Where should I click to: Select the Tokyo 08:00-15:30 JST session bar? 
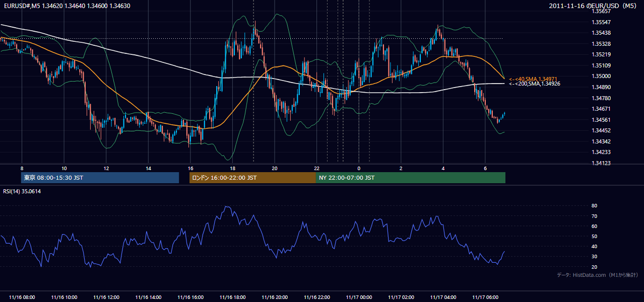[x=100, y=178]
